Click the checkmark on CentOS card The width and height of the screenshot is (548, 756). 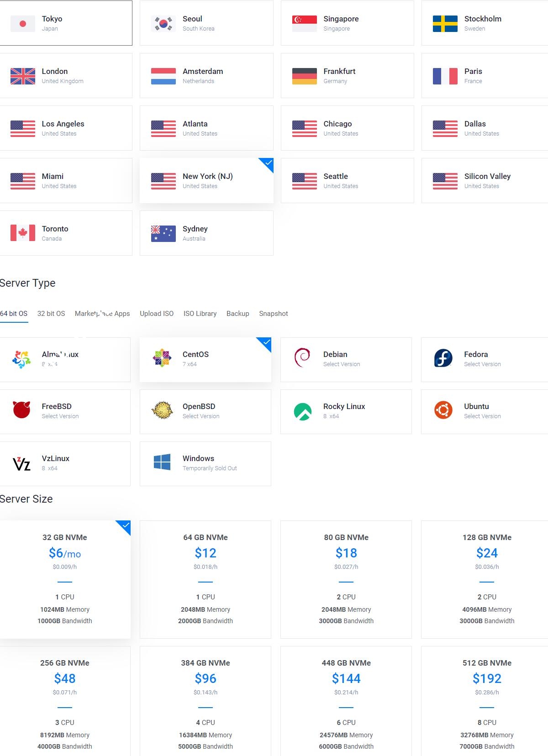(267, 342)
